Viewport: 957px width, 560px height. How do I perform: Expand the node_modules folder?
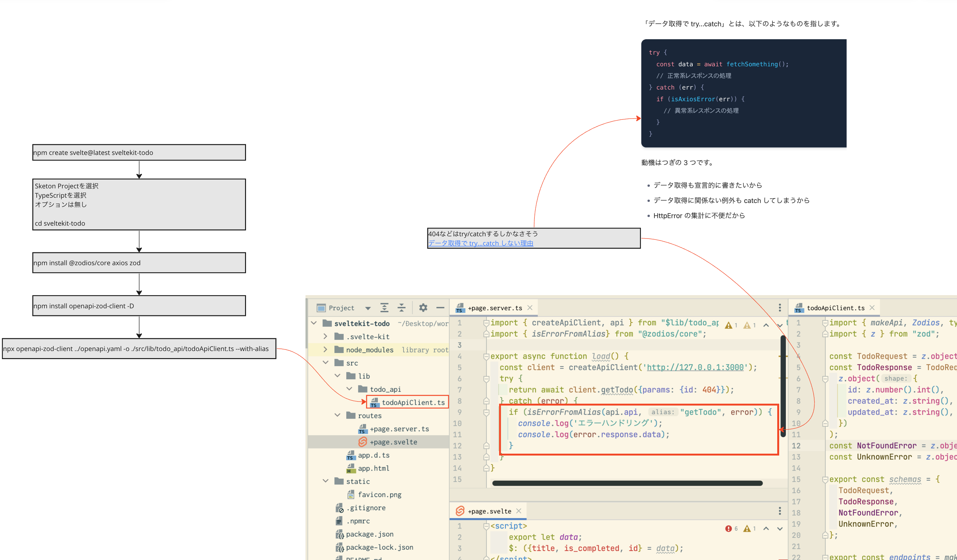click(325, 349)
